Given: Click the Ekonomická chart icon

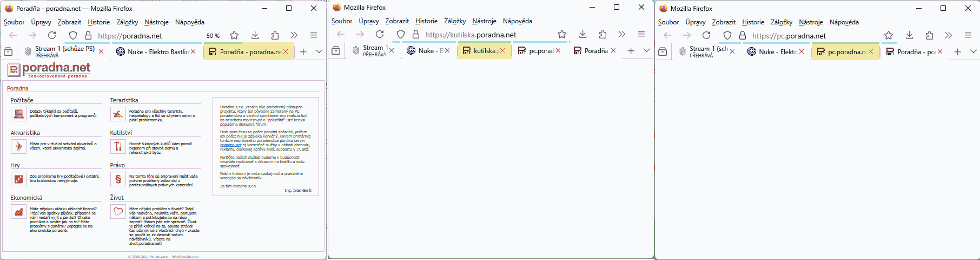Looking at the screenshot, I should pyautogui.click(x=19, y=212).
